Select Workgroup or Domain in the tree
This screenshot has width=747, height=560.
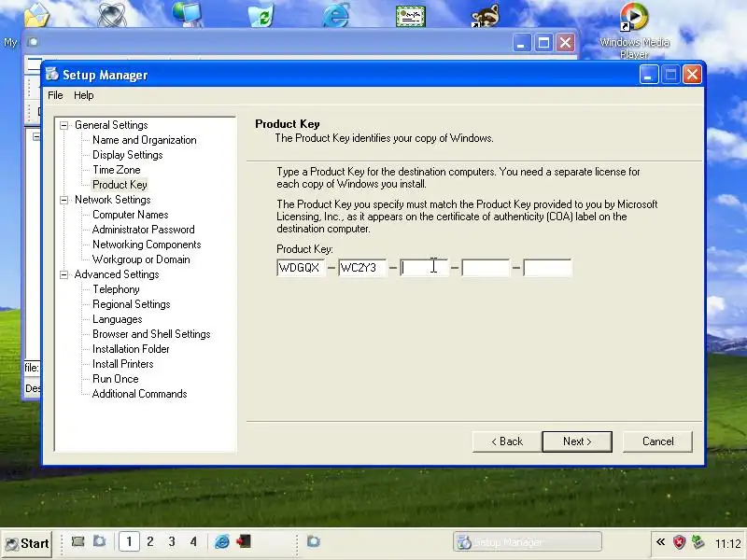pyautogui.click(x=141, y=259)
